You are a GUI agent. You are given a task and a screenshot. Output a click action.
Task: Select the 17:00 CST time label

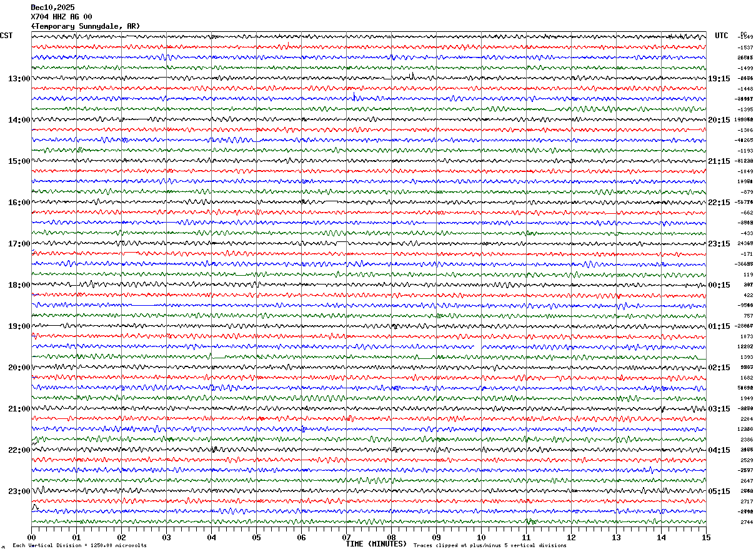pyautogui.click(x=19, y=244)
